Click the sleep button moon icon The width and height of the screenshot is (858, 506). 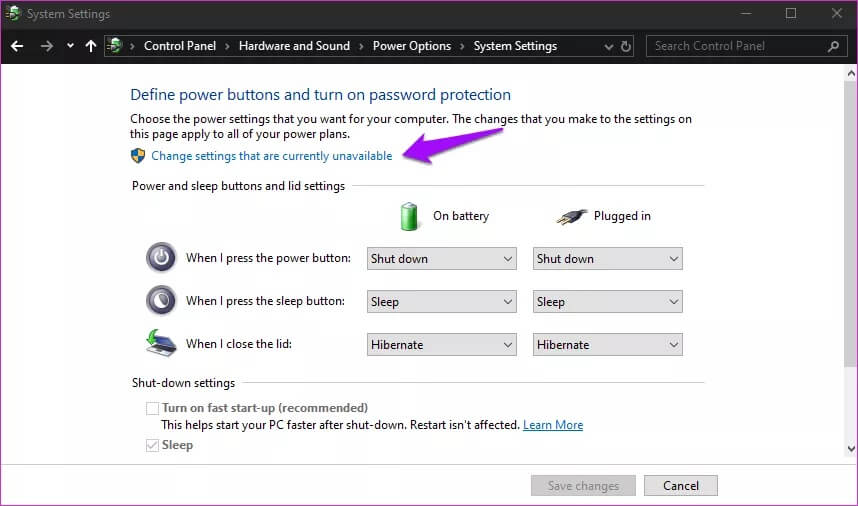[161, 301]
